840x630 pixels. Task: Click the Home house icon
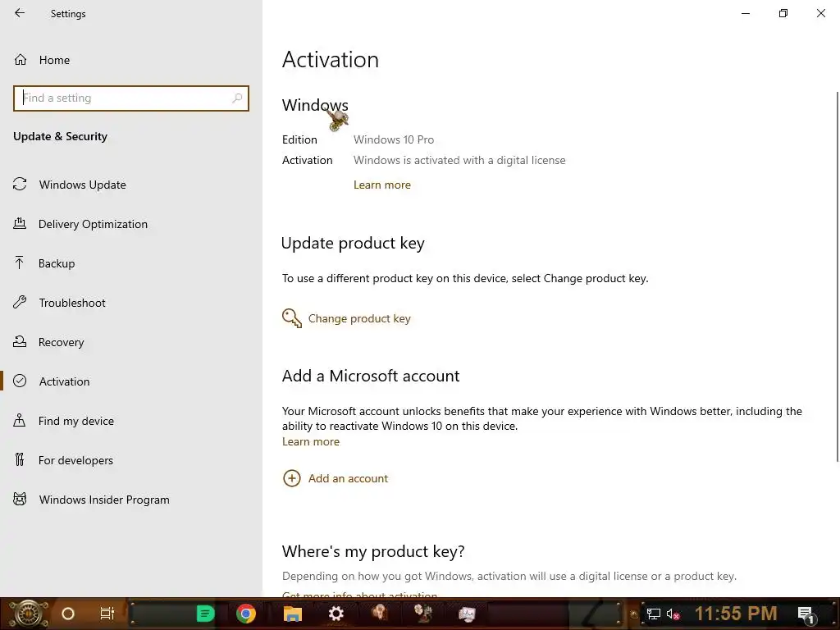(21, 59)
